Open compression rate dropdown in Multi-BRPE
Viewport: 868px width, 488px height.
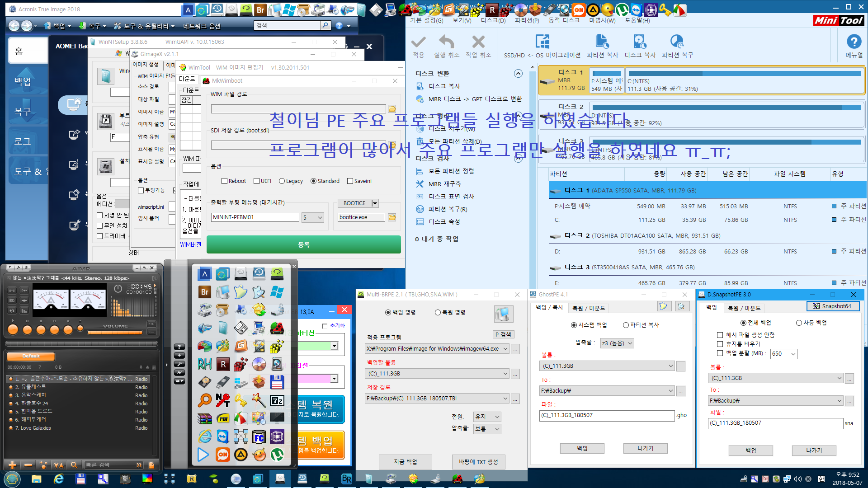pos(487,429)
